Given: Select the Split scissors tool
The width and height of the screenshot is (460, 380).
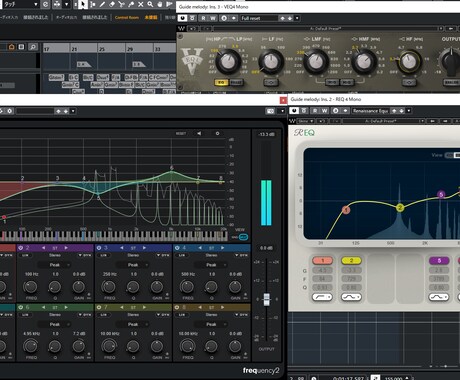Looking at the screenshot, I should pyautogui.click(x=121, y=4).
